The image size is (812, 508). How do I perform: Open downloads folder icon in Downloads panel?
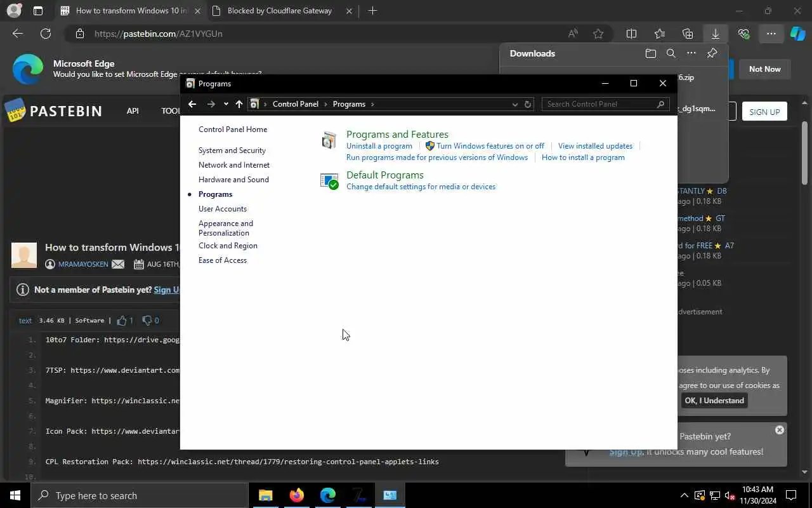(x=650, y=54)
